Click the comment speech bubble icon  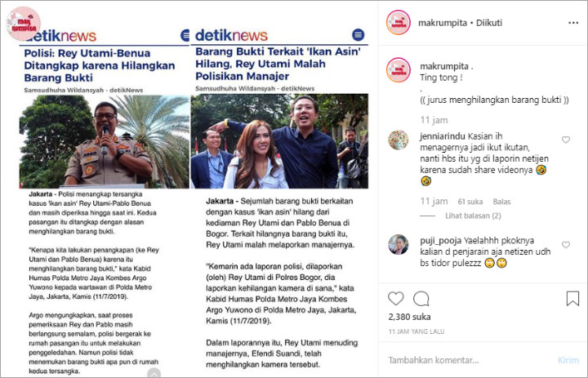(x=421, y=299)
